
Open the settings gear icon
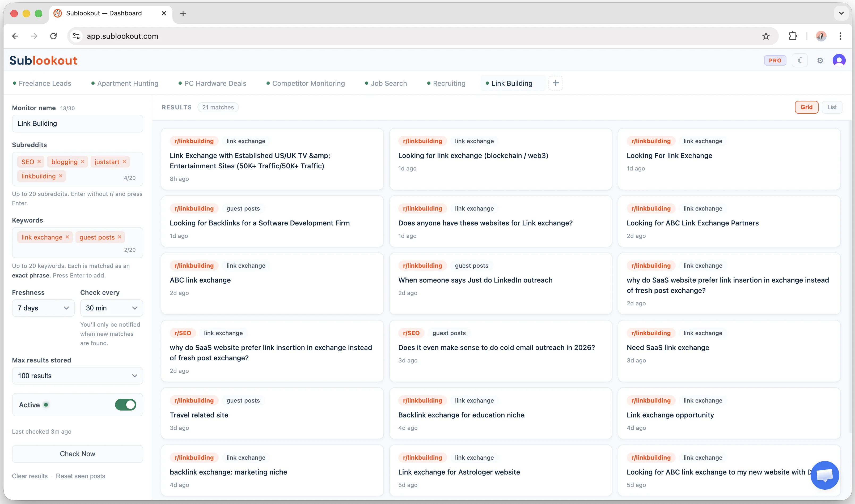pyautogui.click(x=820, y=60)
